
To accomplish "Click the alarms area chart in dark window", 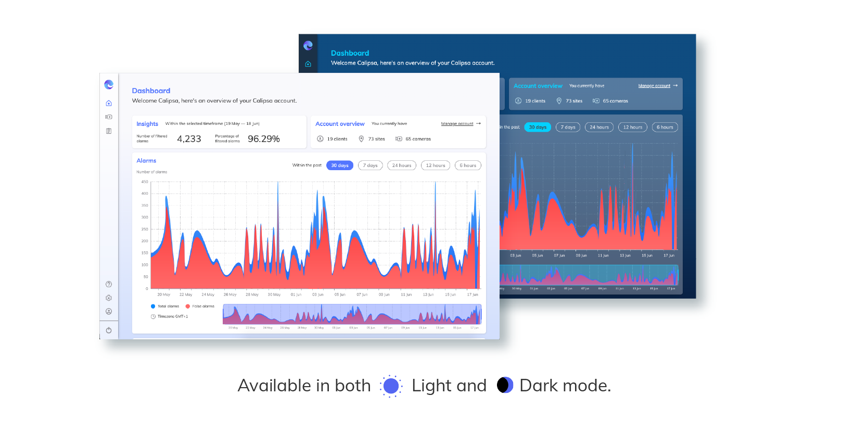I will [589, 197].
